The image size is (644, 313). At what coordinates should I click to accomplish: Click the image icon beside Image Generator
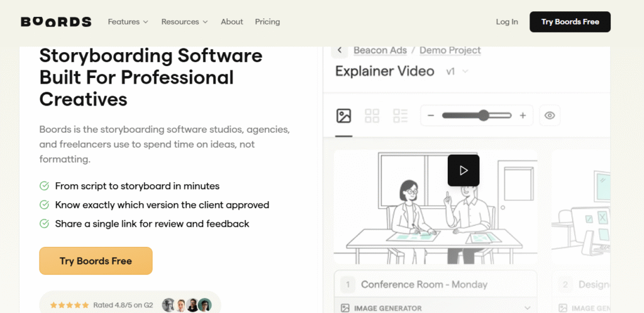coord(345,308)
